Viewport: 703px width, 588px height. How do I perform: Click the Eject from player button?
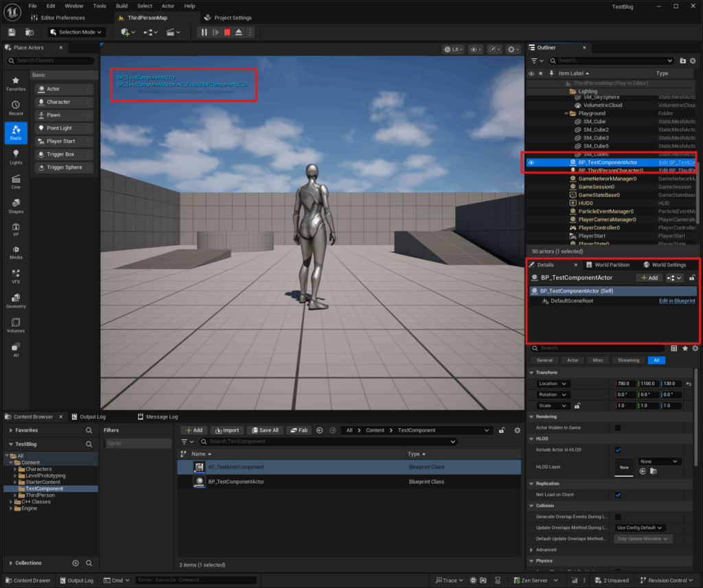pos(238,32)
